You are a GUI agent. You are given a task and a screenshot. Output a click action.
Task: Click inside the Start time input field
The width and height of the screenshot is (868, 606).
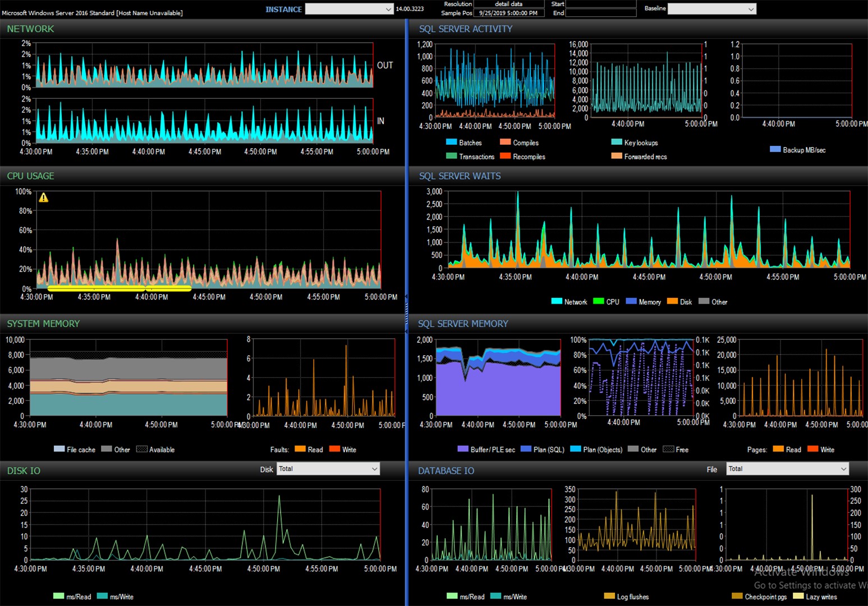click(600, 4)
